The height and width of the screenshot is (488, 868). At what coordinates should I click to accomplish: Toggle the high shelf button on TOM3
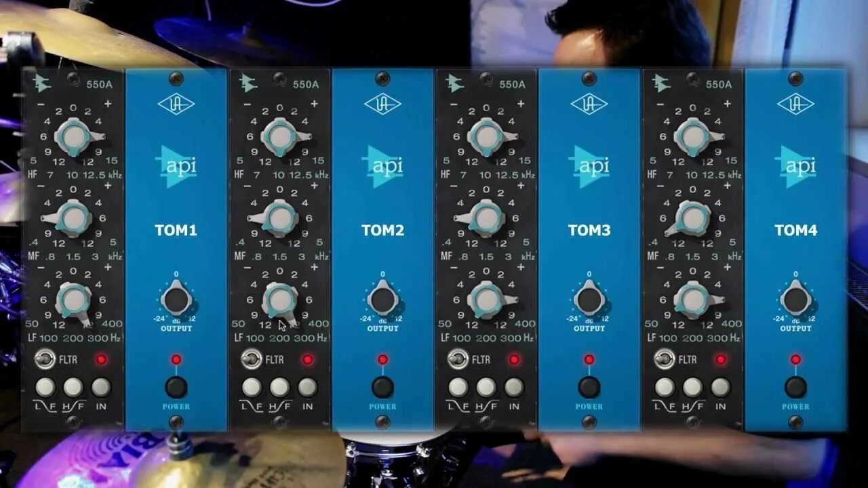coord(486,387)
